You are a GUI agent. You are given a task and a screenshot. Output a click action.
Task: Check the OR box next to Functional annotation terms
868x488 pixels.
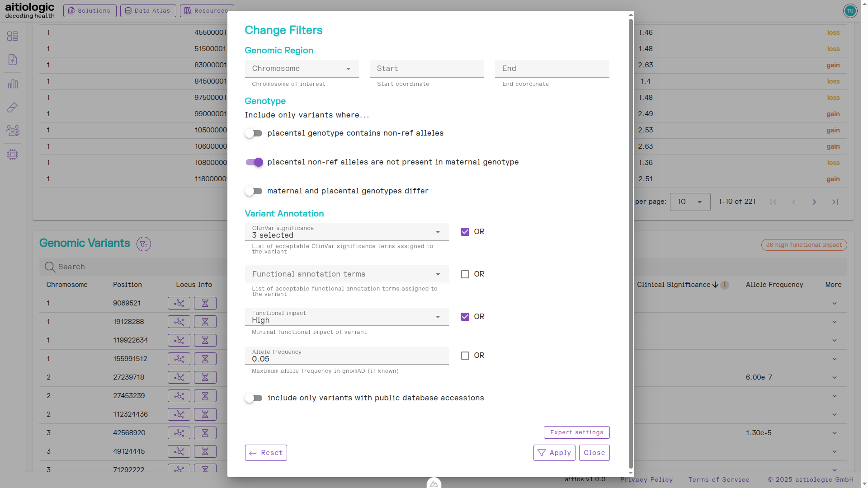tap(465, 274)
